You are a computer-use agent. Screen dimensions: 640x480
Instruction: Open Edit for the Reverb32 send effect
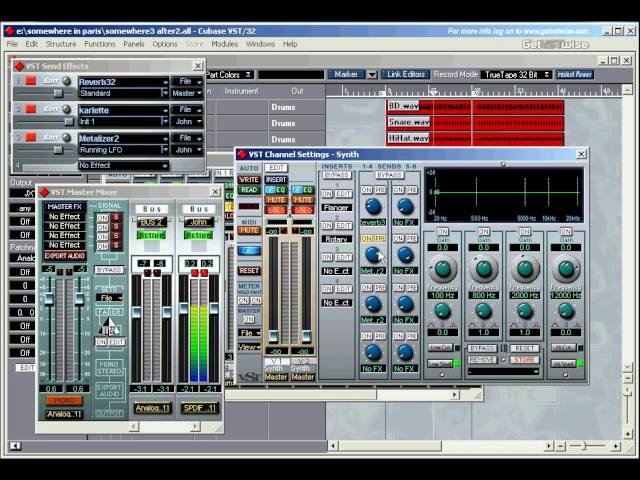[51, 81]
